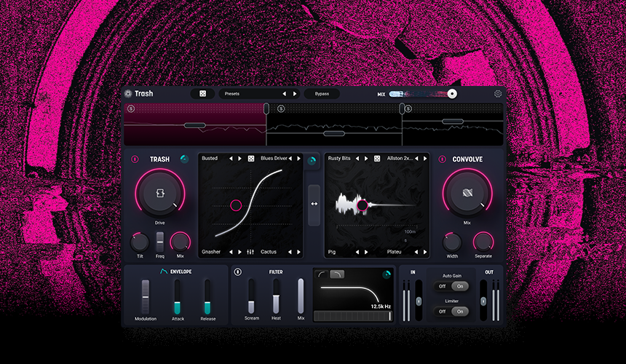
Task: Click the Freq slider
Action: coord(159,242)
